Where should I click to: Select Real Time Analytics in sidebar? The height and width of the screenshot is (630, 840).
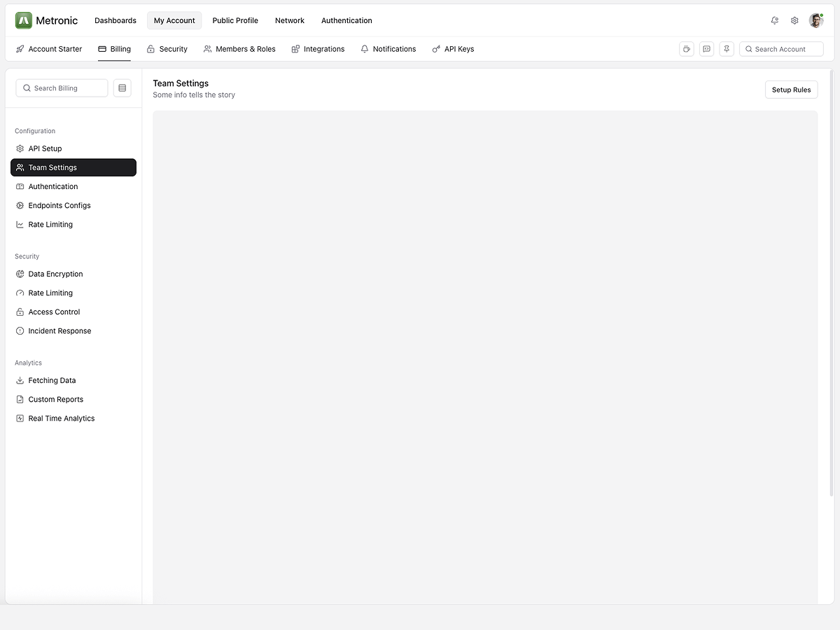point(61,419)
